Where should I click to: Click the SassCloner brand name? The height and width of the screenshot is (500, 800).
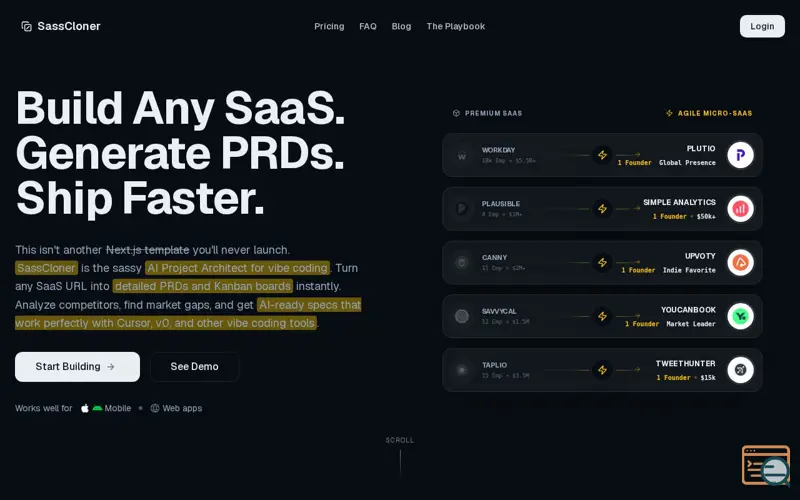69,26
